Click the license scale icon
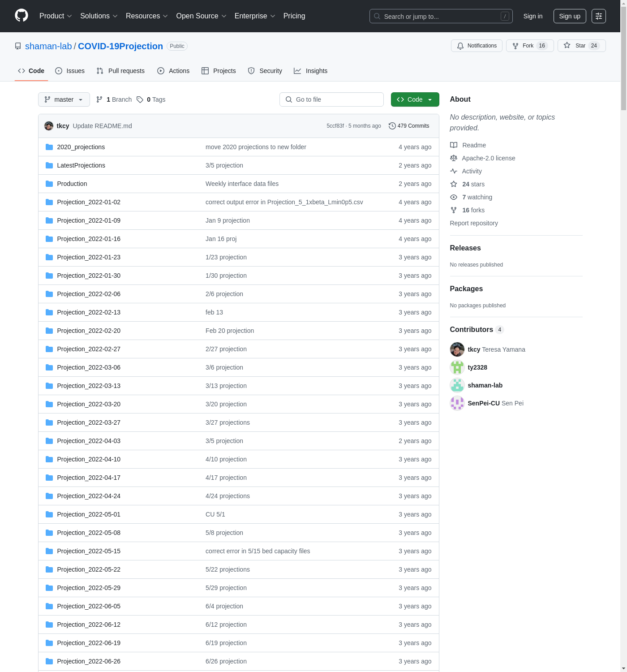627x672 pixels. pos(454,158)
